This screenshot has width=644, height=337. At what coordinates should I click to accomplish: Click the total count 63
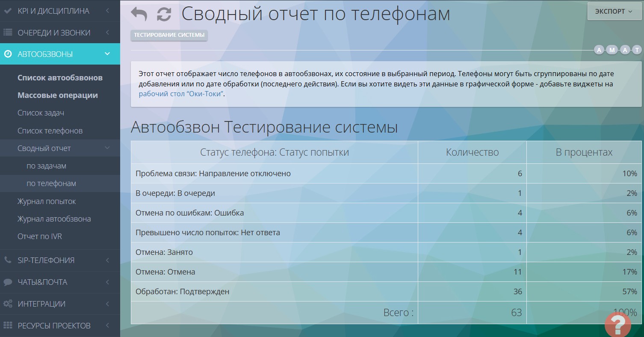click(x=517, y=313)
